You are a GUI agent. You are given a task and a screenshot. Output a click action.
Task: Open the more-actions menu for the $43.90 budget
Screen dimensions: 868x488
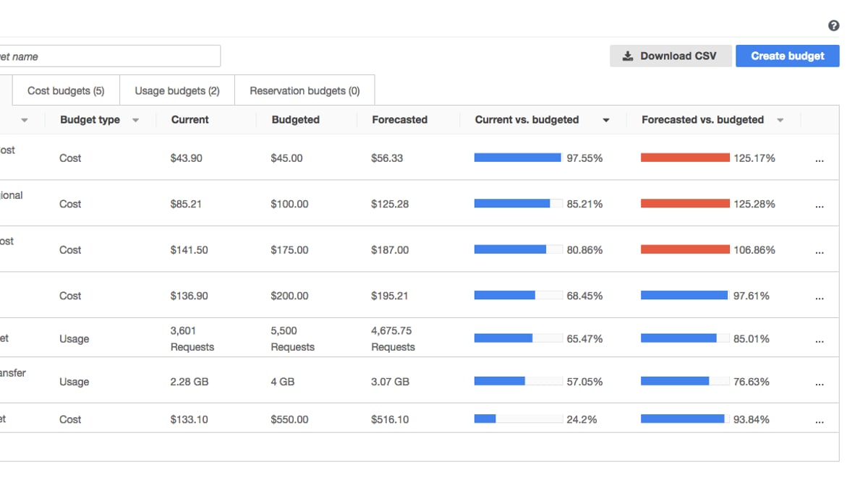tap(820, 160)
